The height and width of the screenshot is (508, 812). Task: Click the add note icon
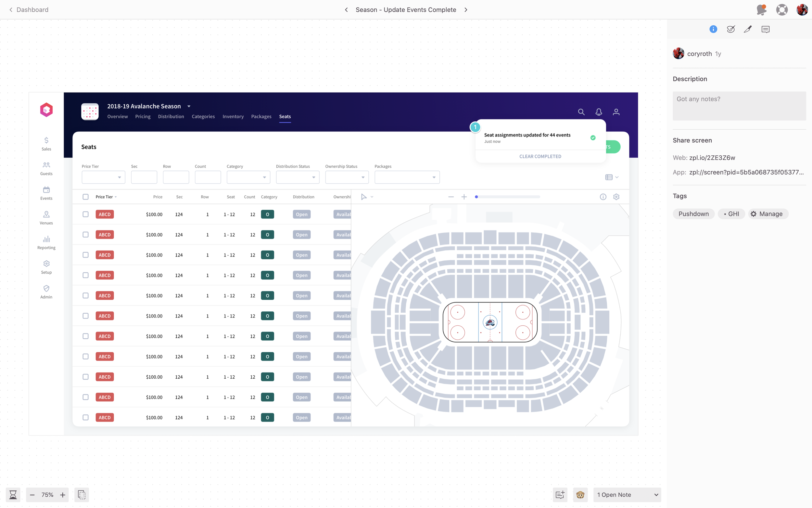(x=560, y=495)
